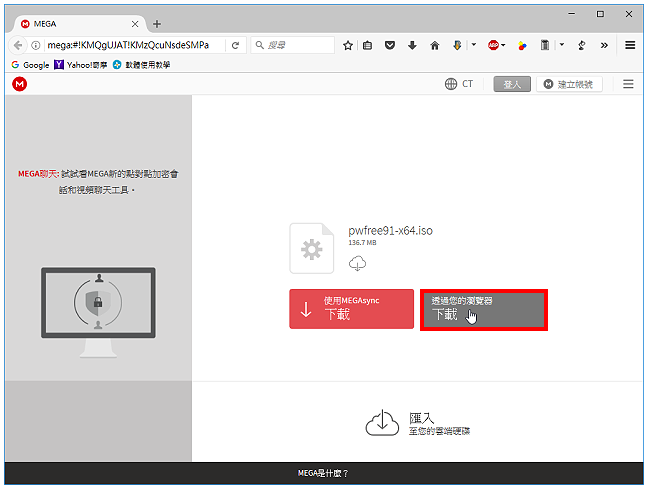Open a new browser tab
The image size is (654, 490).
(157, 24)
